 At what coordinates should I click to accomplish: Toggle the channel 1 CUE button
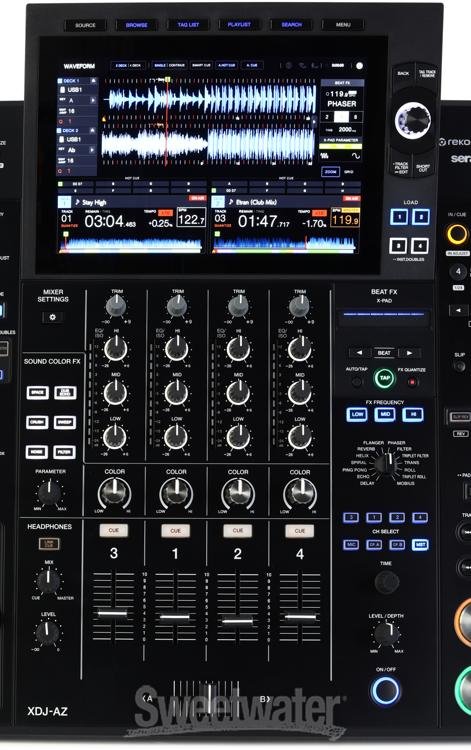[x=175, y=530]
